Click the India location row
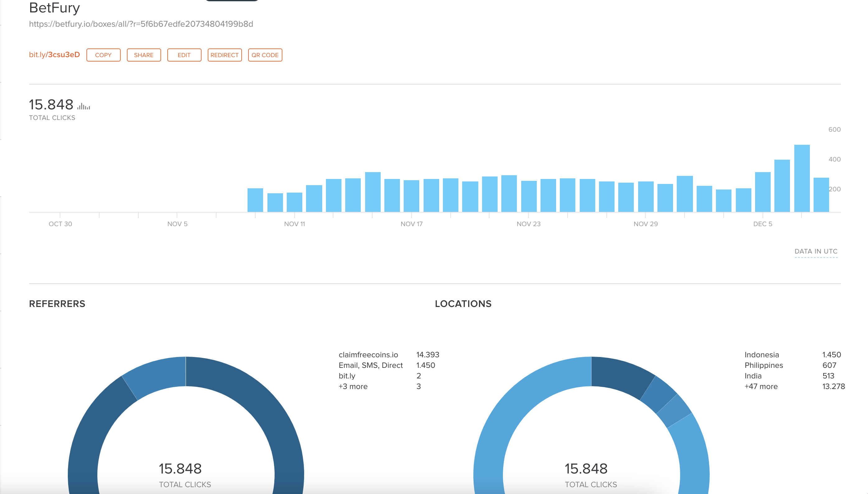 789,376
